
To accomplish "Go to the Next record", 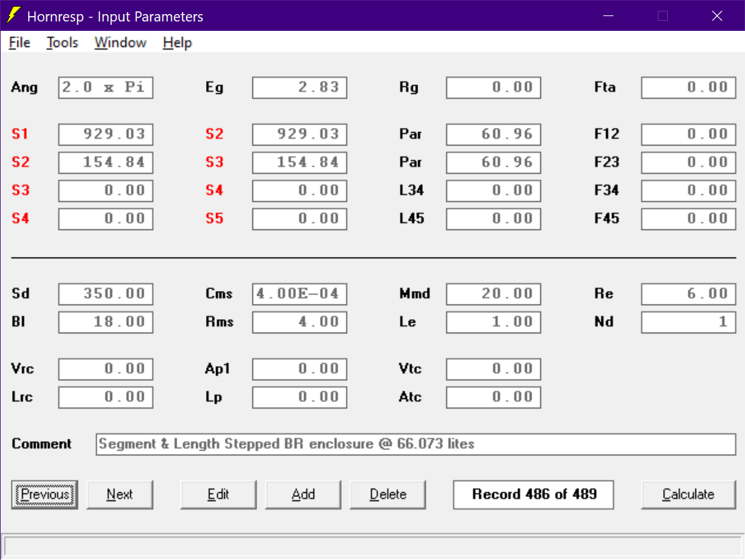I will pos(119,494).
